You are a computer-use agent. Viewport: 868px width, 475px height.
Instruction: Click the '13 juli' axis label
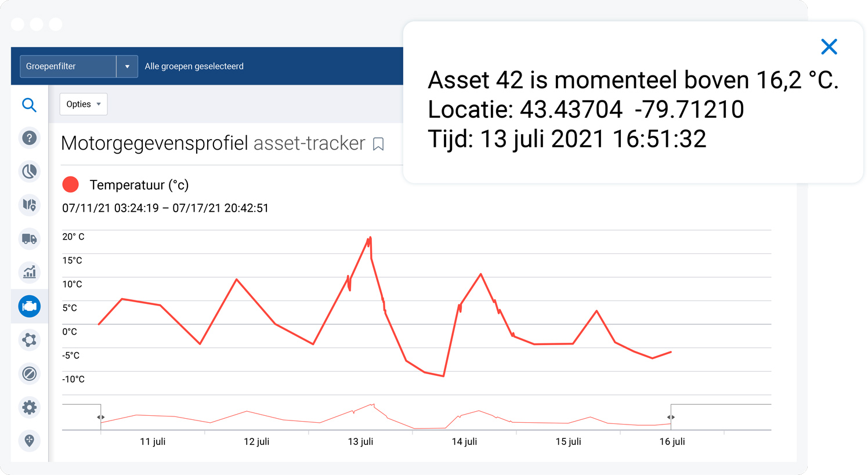[360, 442]
